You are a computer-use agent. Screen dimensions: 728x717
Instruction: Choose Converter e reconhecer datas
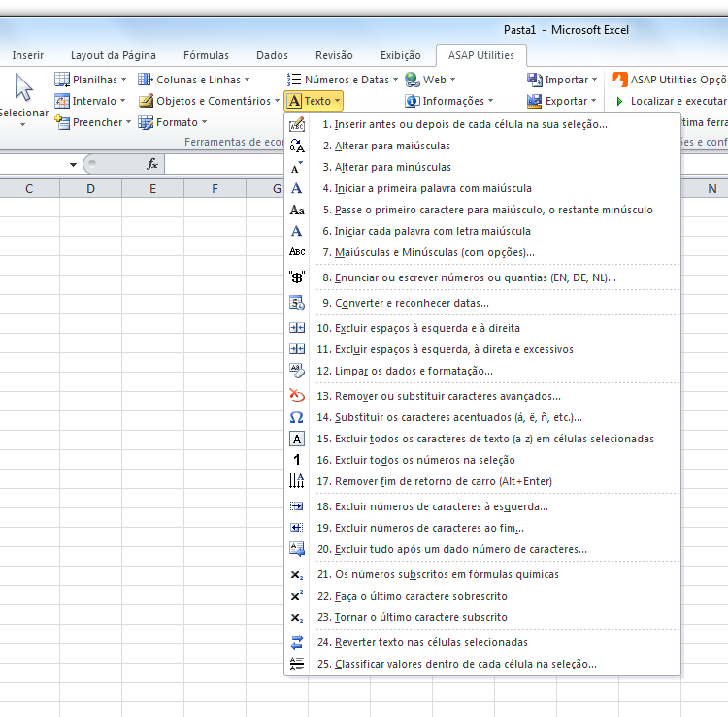point(482,303)
